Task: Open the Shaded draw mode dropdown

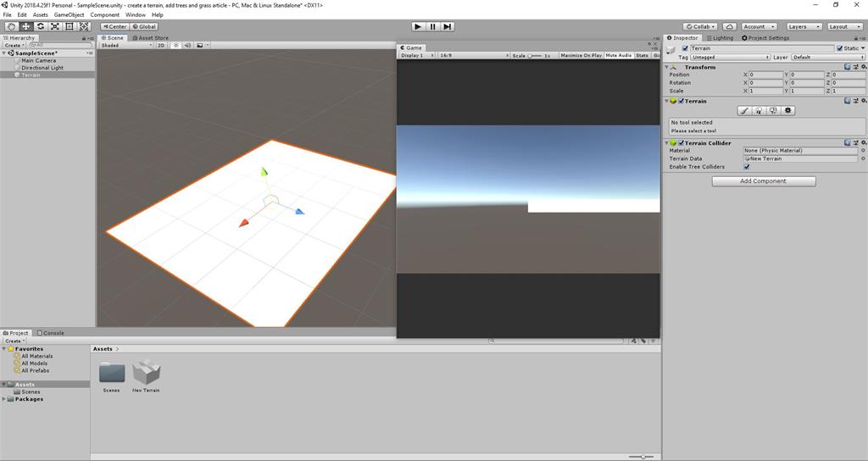Action: click(126, 46)
